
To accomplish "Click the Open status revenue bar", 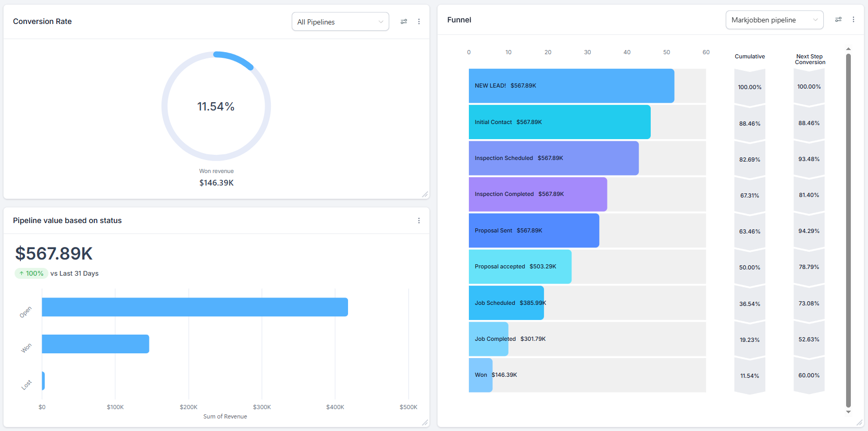I will (194, 307).
